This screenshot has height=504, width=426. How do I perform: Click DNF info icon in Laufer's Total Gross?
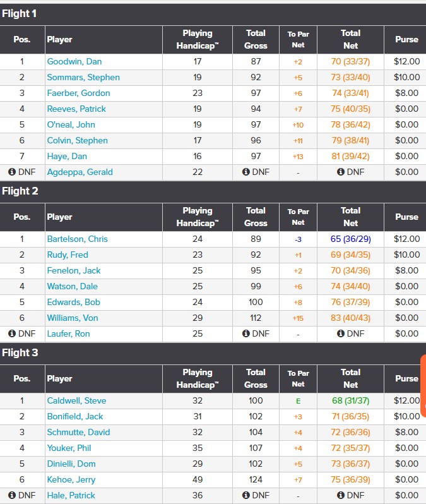pos(246,333)
